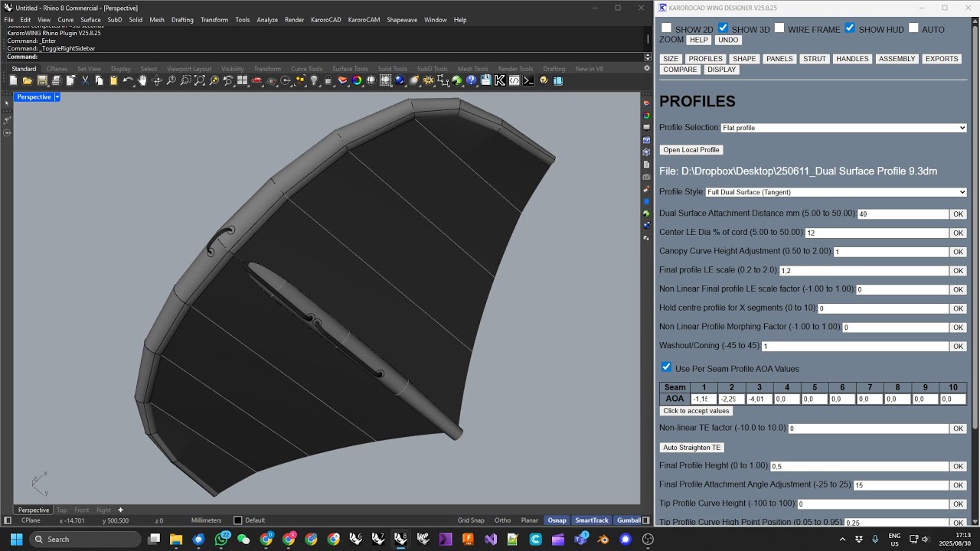The height and width of the screenshot is (551, 980).
Task: Click the Zoom Window icon
Action: pyautogui.click(x=185, y=80)
